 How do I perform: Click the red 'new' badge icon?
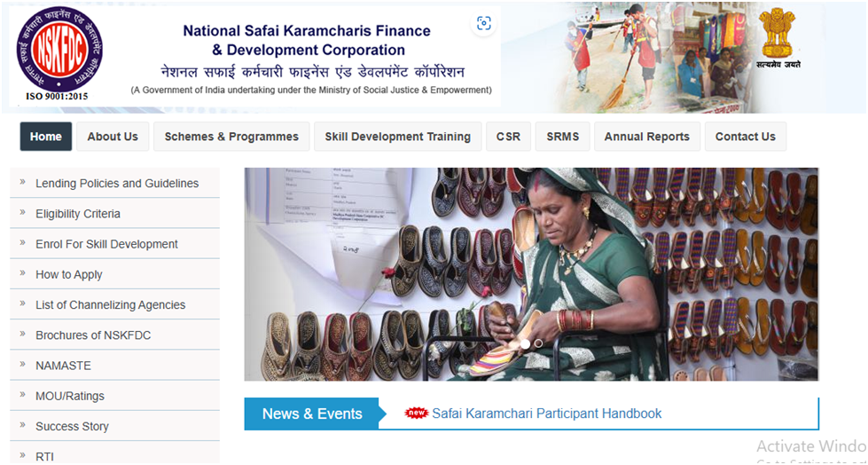click(x=417, y=413)
